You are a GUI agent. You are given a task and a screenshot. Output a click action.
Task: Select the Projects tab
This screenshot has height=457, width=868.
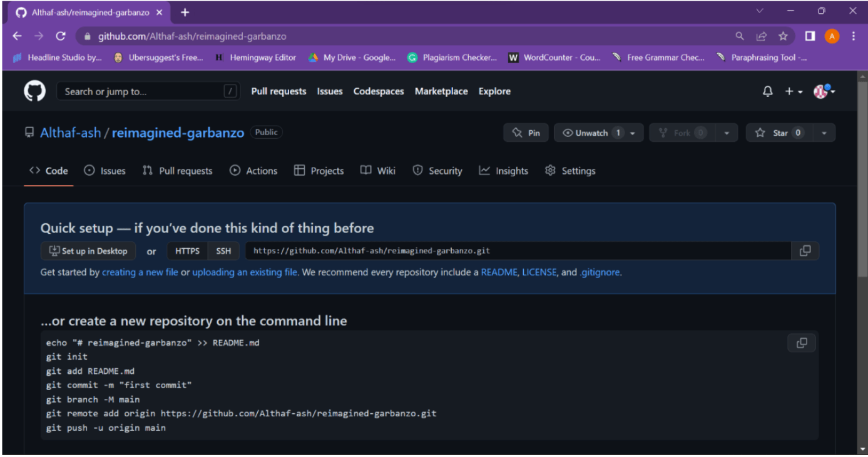(x=319, y=171)
